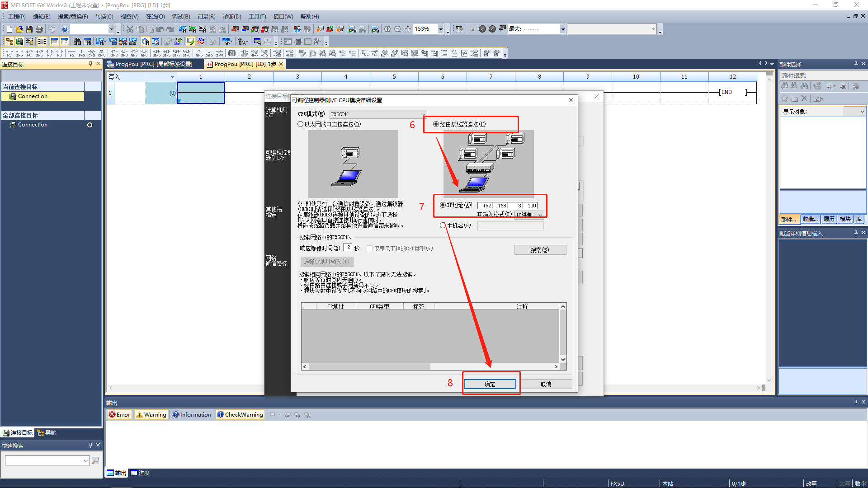Select the IP address radio option
Screen dimensions: 868x488
click(443, 205)
